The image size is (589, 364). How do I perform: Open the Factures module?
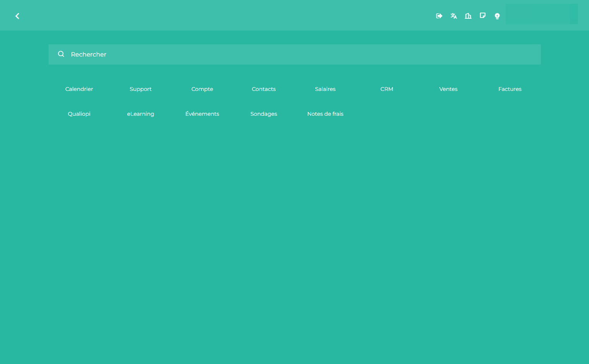point(510,89)
